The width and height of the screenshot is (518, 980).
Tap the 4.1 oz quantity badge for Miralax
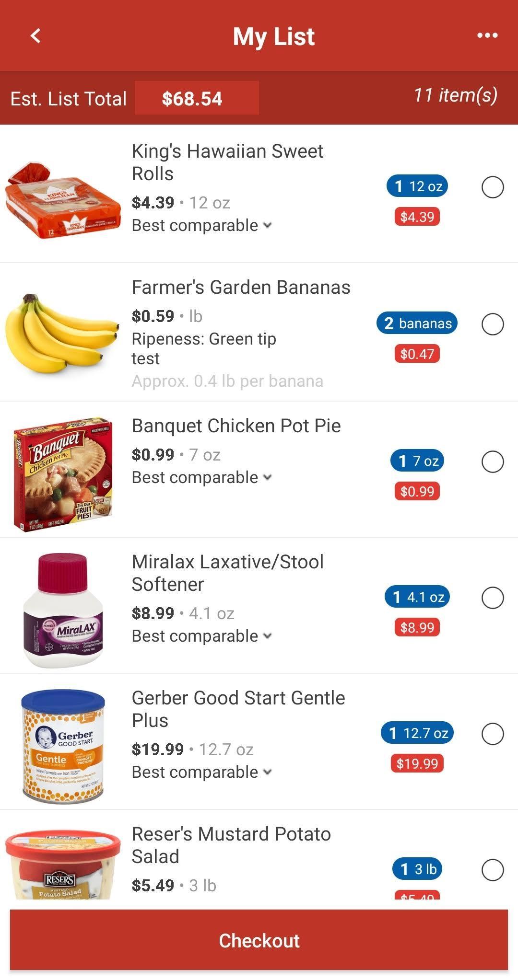point(417,597)
